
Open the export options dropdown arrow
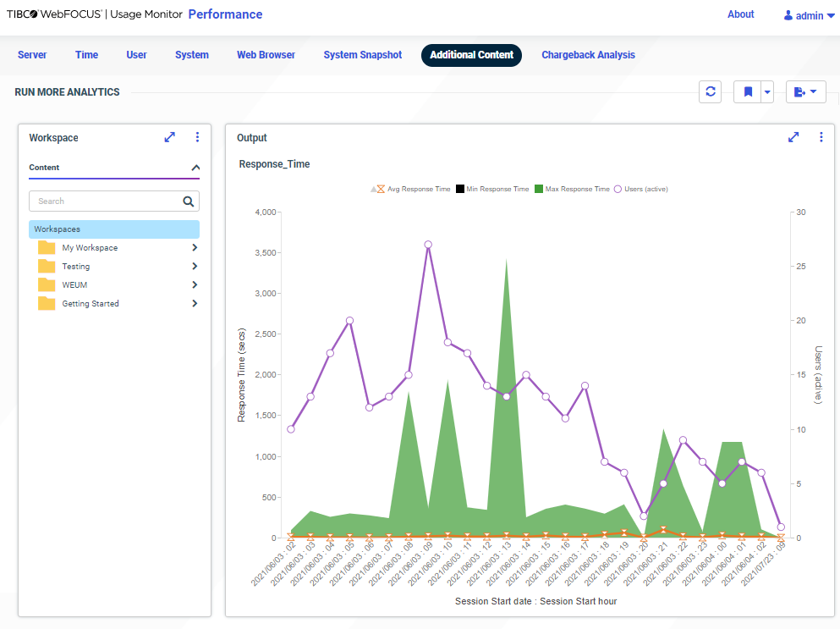pos(815,91)
